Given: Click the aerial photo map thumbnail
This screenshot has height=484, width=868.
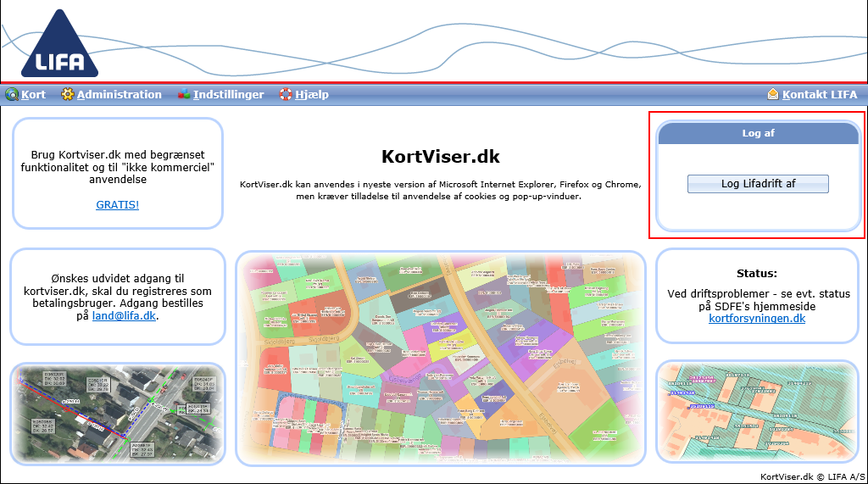Looking at the screenshot, I should click(118, 414).
